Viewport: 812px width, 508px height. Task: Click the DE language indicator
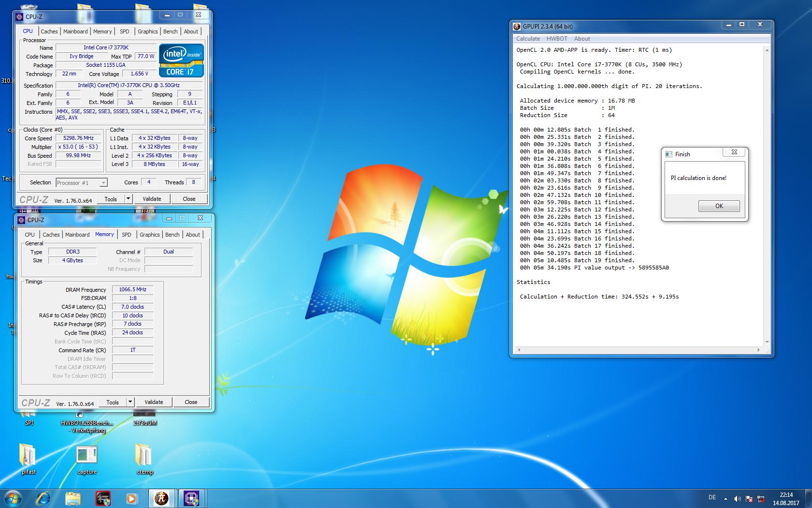click(712, 497)
